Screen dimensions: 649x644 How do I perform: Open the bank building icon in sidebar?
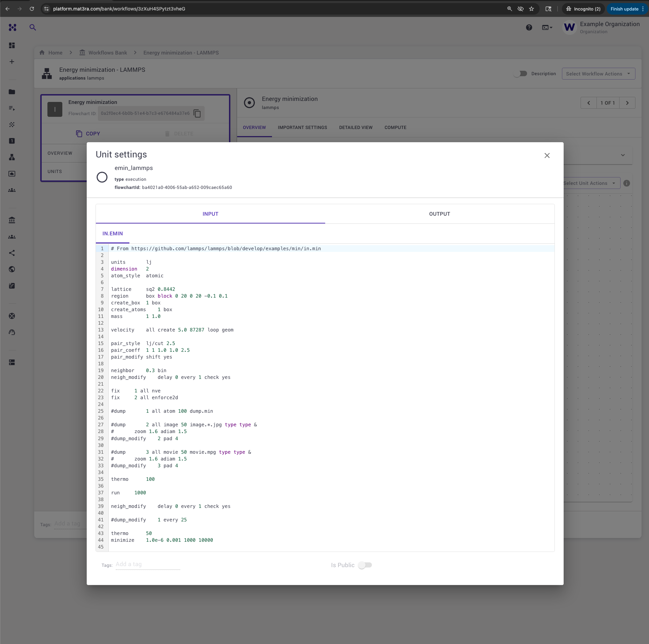(12, 220)
